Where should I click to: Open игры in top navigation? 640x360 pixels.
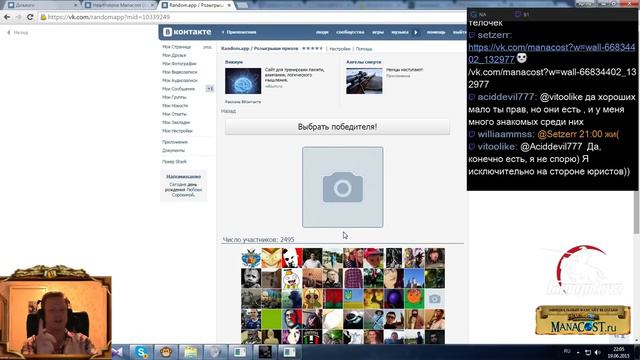[x=378, y=32]
